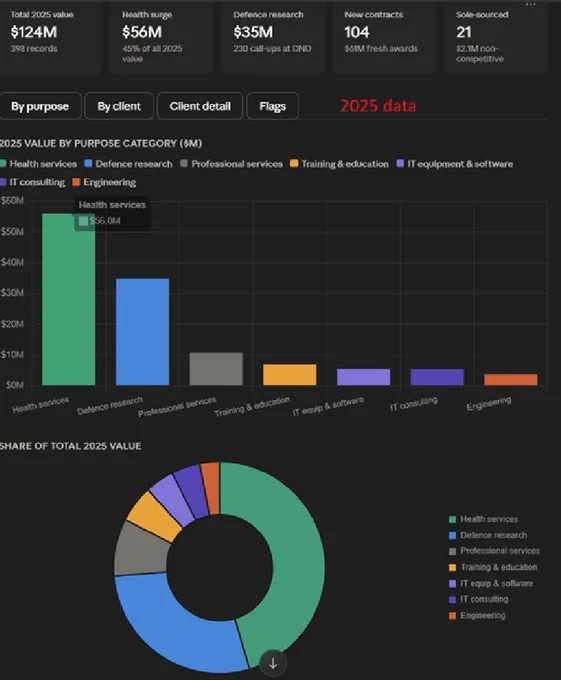Toggle Engineering in donut legend

(x=477, y=615)
